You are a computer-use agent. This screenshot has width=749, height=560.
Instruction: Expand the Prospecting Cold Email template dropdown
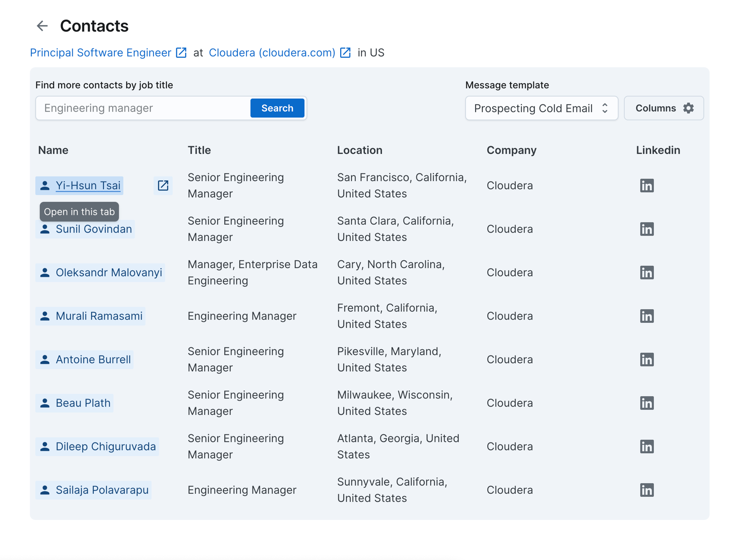point(541,108)
